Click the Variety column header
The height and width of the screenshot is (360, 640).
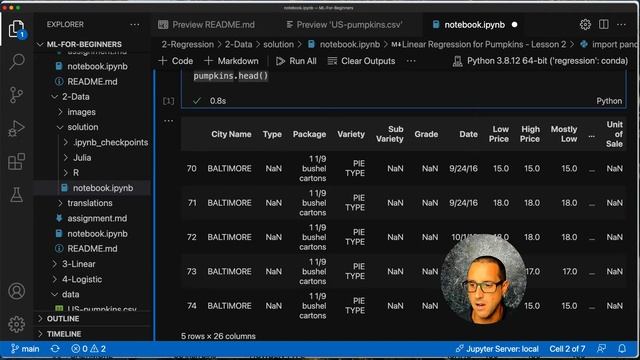click(x=351, y=134)
